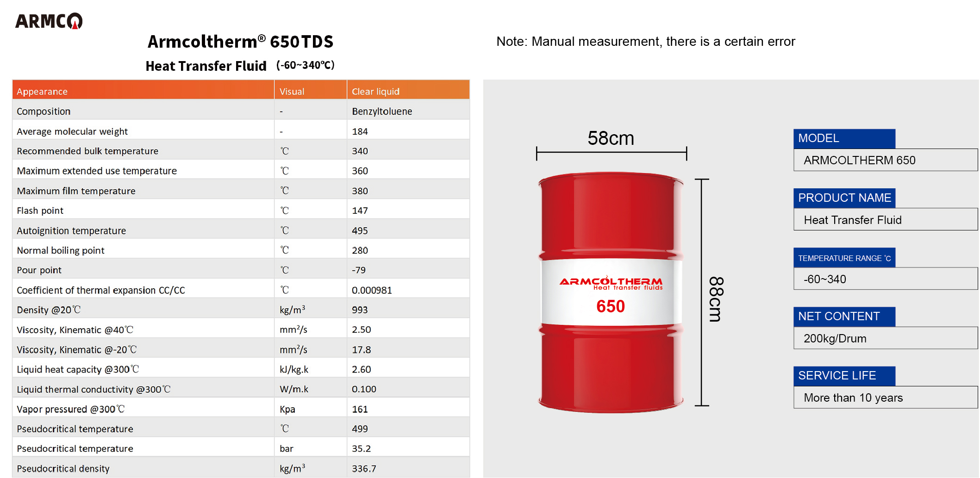Screen dimensions: 980x478
Task: Click the value '17.8'
Action: click(362, 350)
